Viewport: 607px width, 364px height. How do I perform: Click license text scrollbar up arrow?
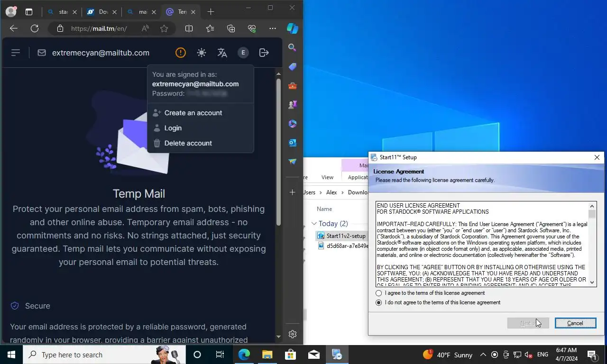592,206
